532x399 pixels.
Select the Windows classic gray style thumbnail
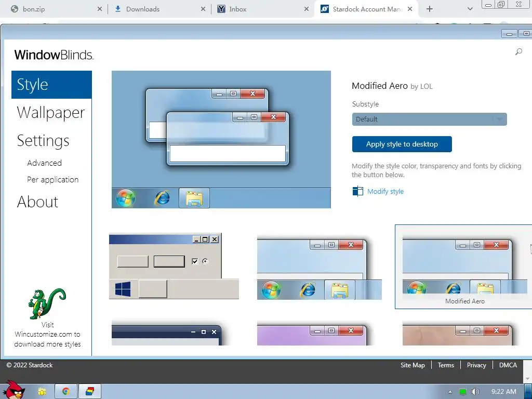click(174, 266)
